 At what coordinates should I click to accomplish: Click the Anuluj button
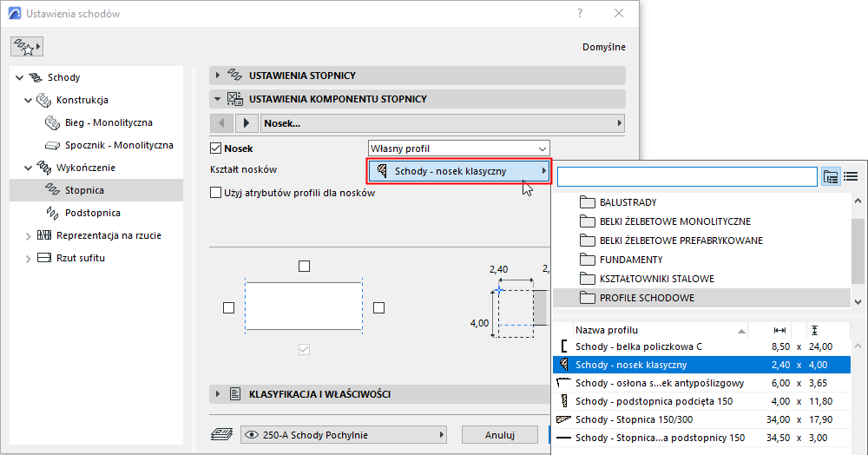point(500,435)
